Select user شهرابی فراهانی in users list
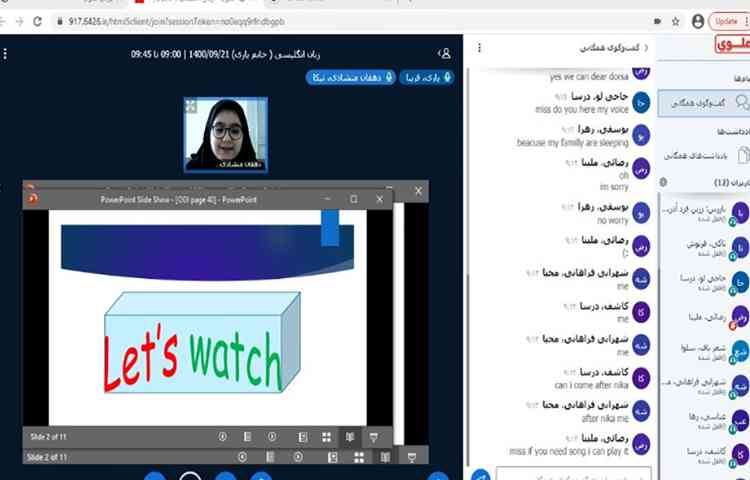 [705, 386]
